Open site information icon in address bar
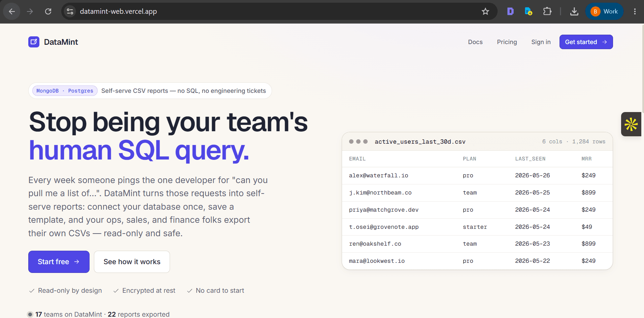 (x=70, y=11)
